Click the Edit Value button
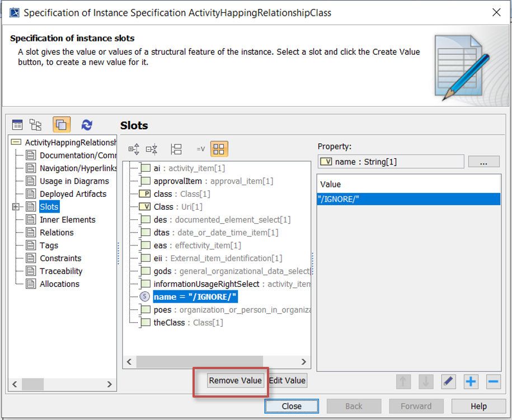Image resolution: width=512 pixels, height=420 pixels. (x=288, y=381)
